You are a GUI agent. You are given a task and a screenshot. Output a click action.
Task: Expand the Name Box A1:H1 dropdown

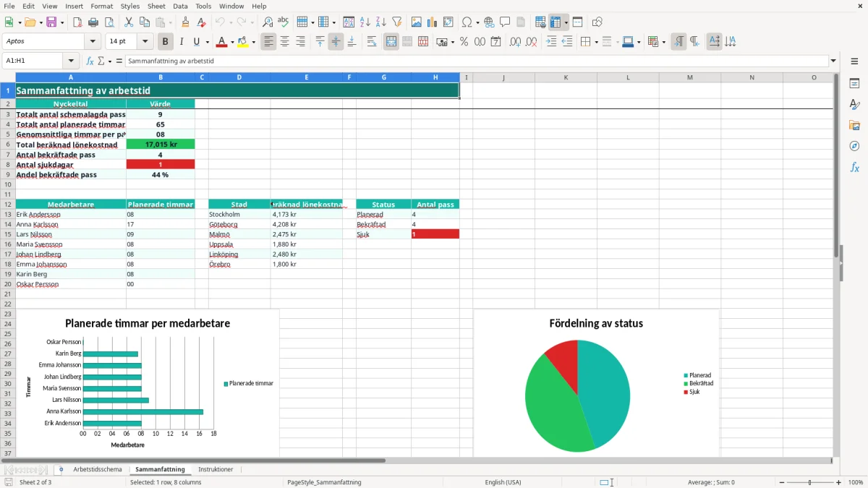coord(71,61)
